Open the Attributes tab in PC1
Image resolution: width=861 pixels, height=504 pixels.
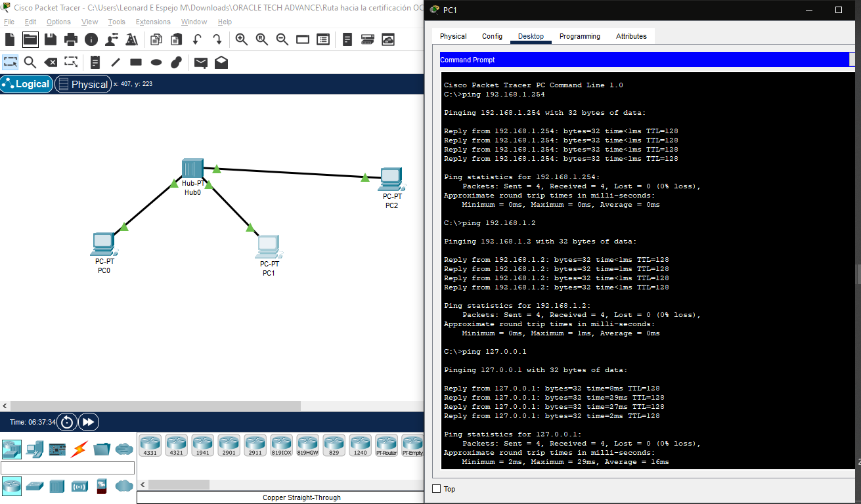[x=631, y=36]
